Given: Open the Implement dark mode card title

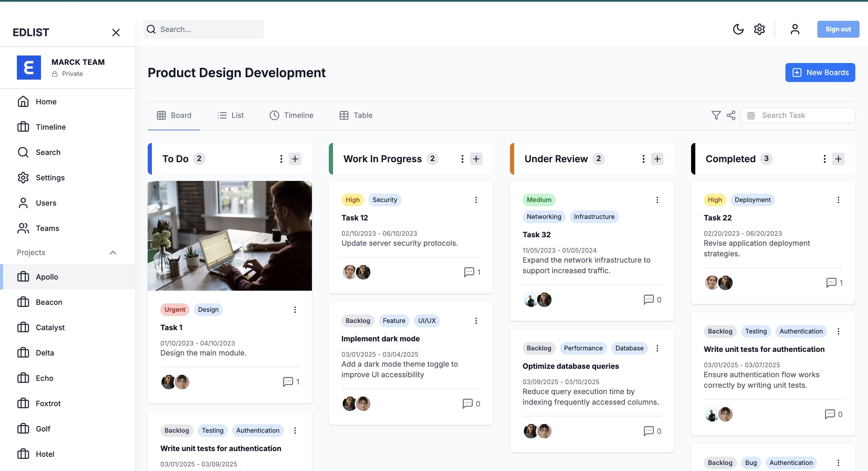Looking at the screenshot, I should point(380,339).
